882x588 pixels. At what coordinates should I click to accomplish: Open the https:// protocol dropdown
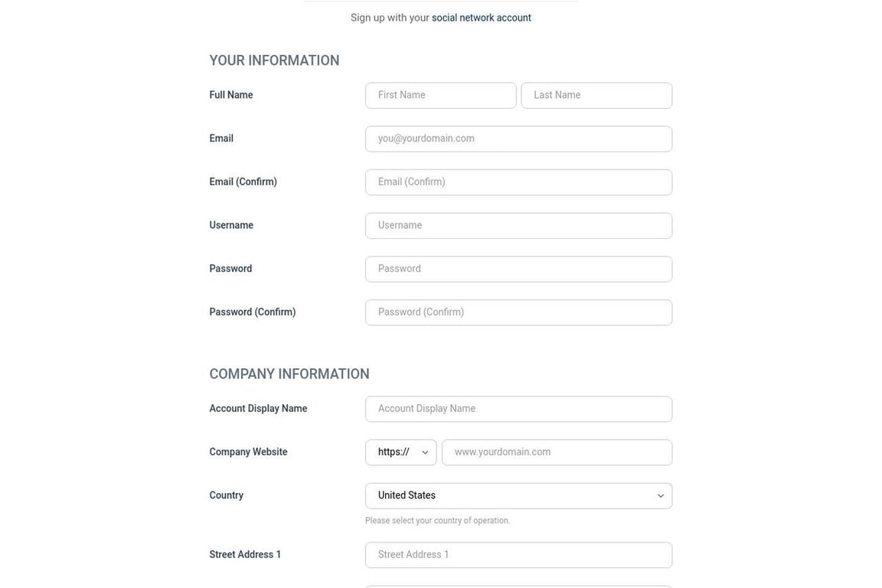pos(400,452)
